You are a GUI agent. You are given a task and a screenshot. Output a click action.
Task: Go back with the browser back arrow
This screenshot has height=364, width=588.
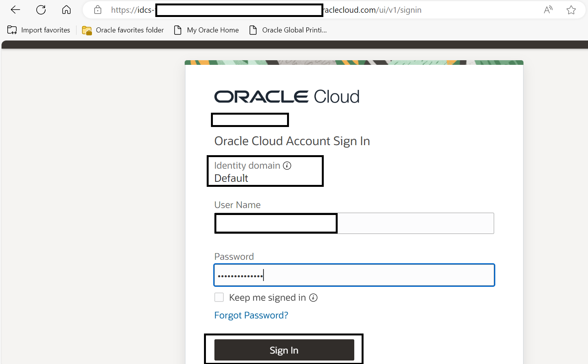pyautogui.click(x=15, y=10)
